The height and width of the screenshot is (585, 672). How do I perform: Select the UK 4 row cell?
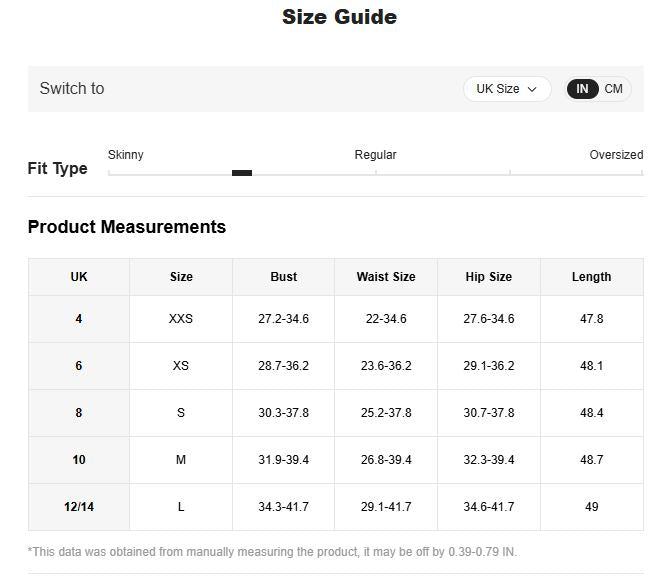click(79, 319)
